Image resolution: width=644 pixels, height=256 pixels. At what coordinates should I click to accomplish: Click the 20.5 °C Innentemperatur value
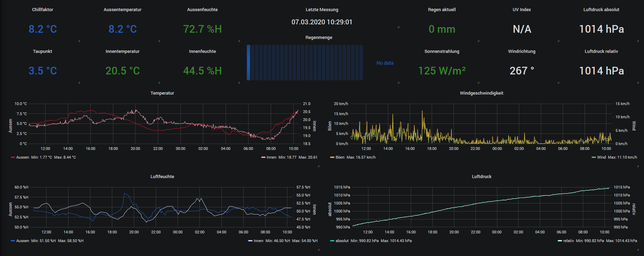[x=123, y=71]
